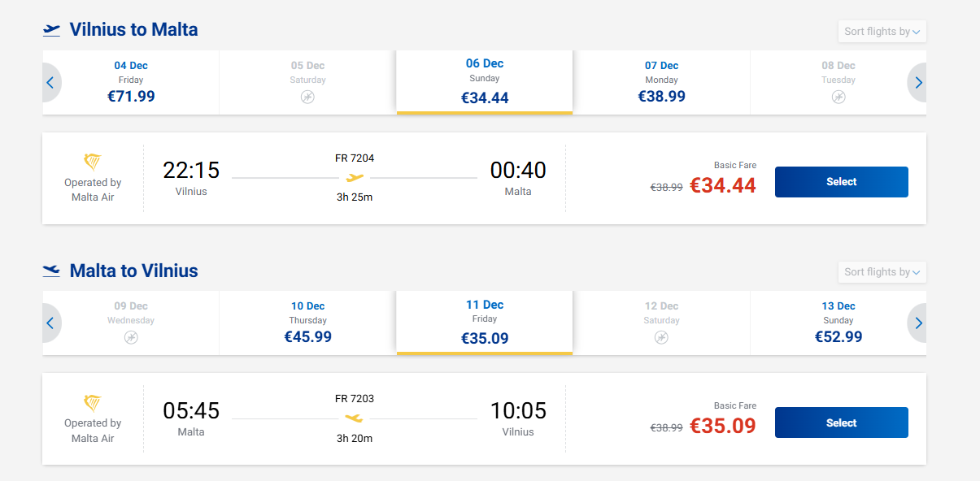Image resolution: width=980 pixels, height=481 pixels.
Task: Click the yellow plane icon under FR 7204
Action: [355, 177]
